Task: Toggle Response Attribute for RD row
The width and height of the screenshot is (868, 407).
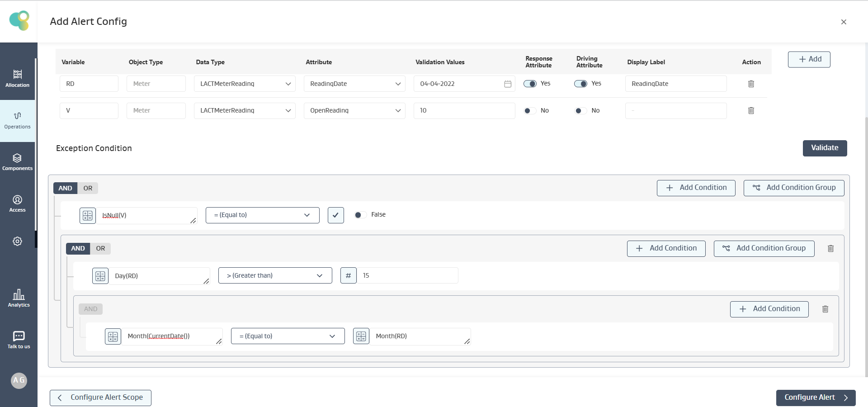Action: click(530, 84)
